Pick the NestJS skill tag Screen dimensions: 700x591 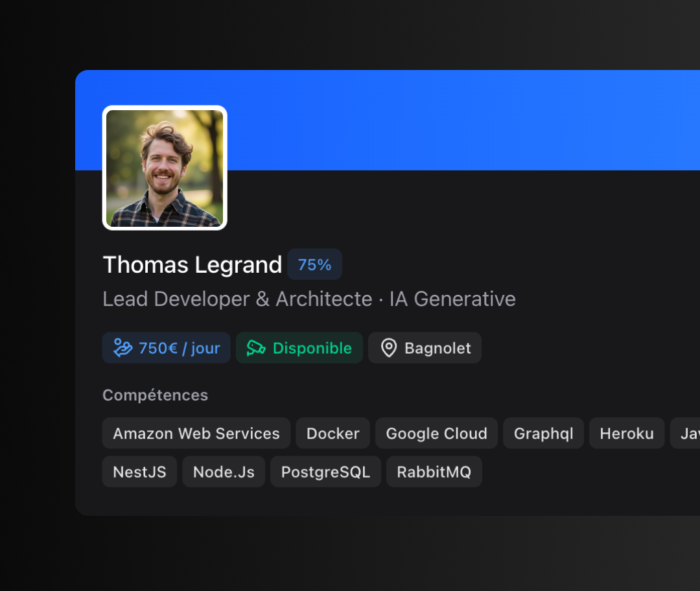[139, 472]
